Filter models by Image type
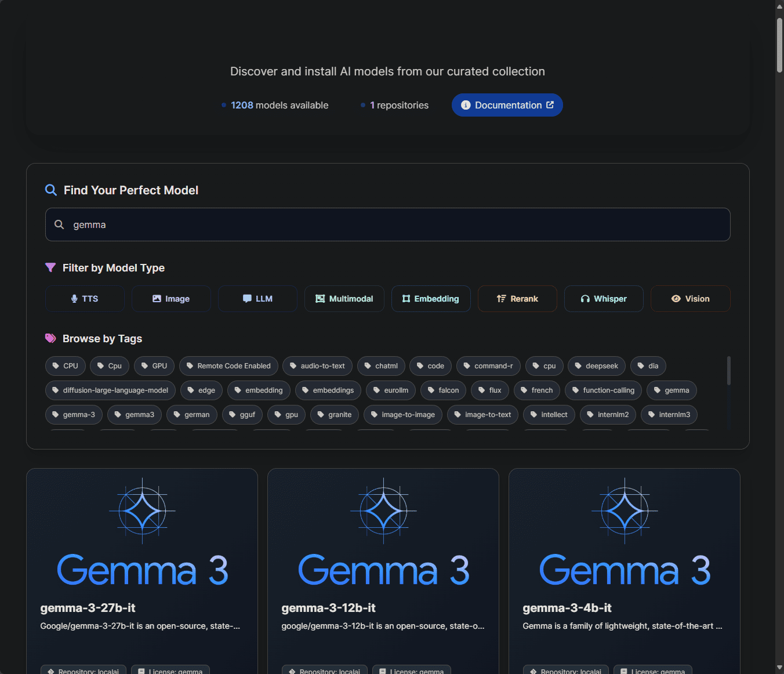 pyautogui.click(x=171, y=299)
